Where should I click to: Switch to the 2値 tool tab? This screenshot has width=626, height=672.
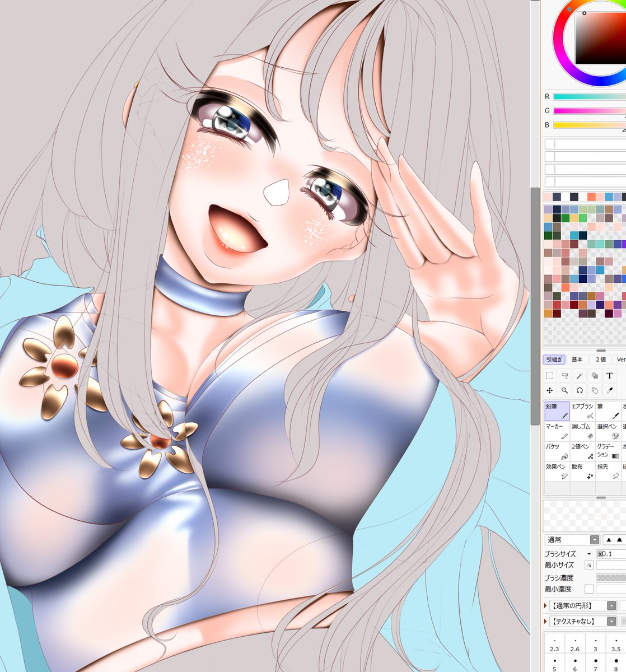[x=600, y=360]
